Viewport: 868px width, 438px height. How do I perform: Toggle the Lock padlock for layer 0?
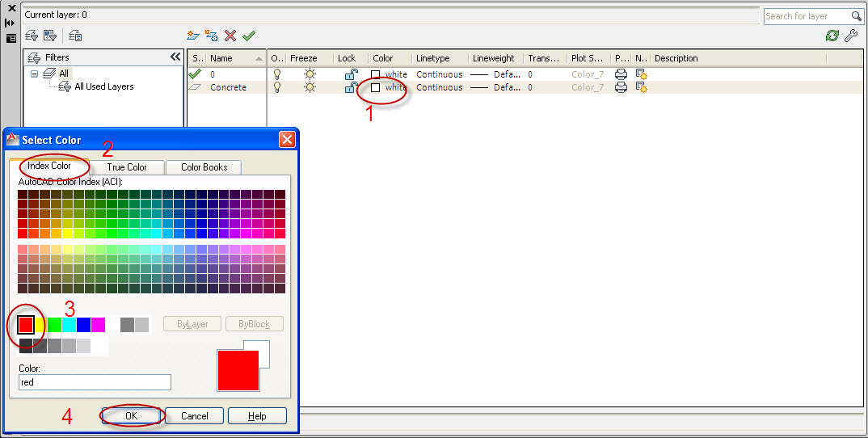click(351, 74)
